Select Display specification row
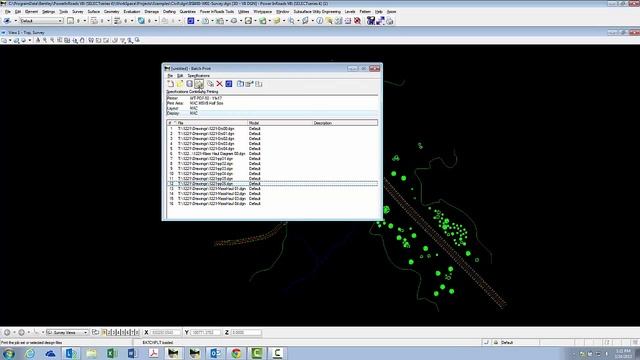640x360 pixels. [272, 113]
